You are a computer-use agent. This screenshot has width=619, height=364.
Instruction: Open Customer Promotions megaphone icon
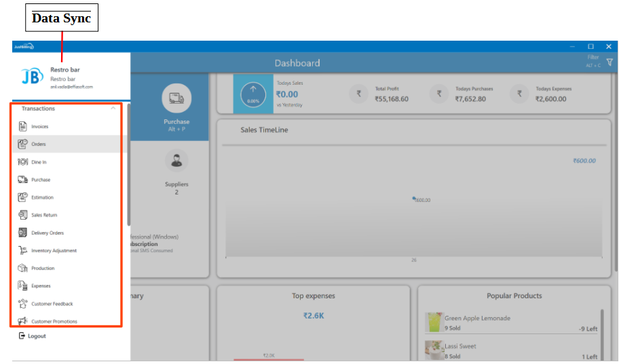pos(22,321)
